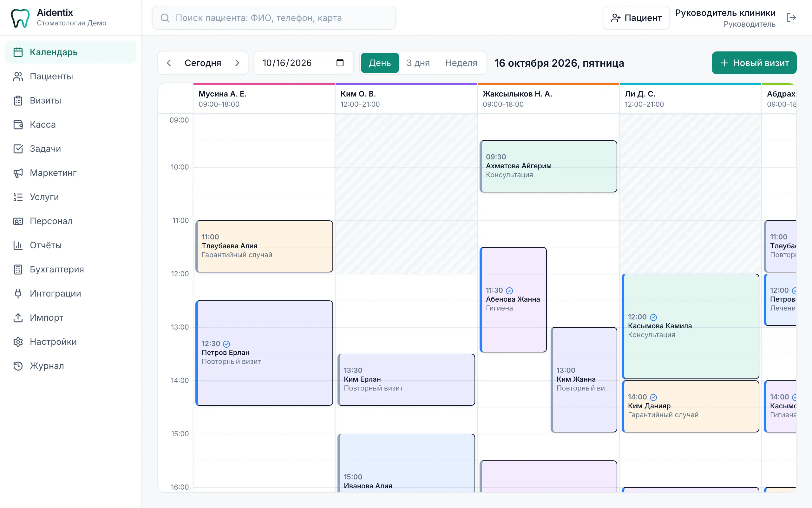
Task: Go to previous day arrow
Action: tap(169, 63)
